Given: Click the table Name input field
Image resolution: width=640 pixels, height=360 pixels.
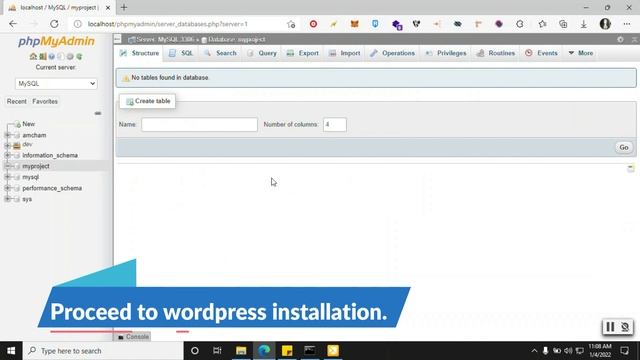Looking at the screenshot, I should pyautogui.click(x=199, y=124).
